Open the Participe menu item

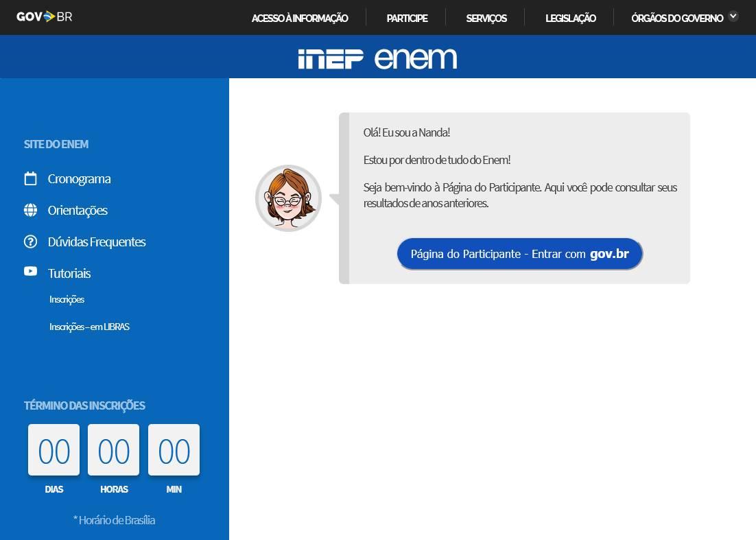click(407, 19)
